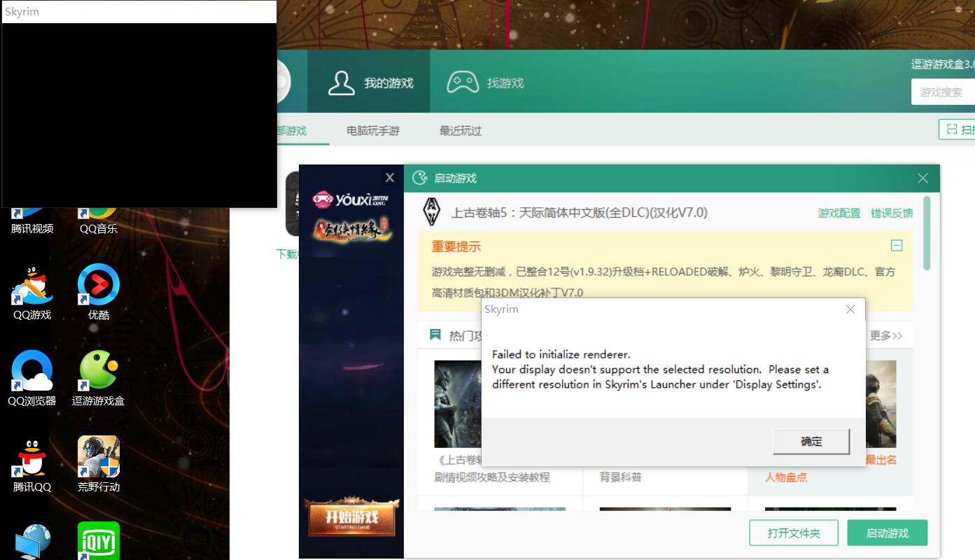This screenshot has width=975, height=560.
Task: Open QQ浏览器 desktop shortcut
Action: point(32,379)
